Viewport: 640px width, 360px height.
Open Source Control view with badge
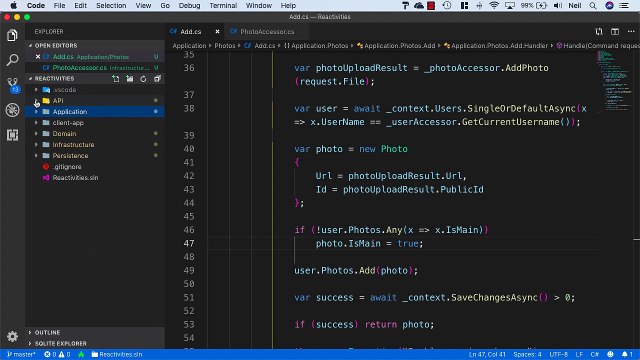(x=12, y=85)
